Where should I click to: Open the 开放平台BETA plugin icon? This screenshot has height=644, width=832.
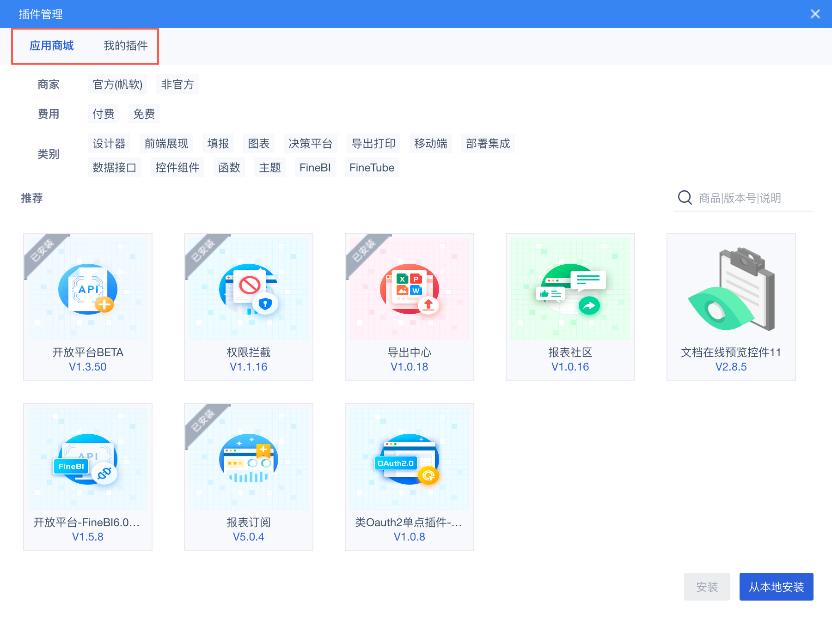point(88,289)
